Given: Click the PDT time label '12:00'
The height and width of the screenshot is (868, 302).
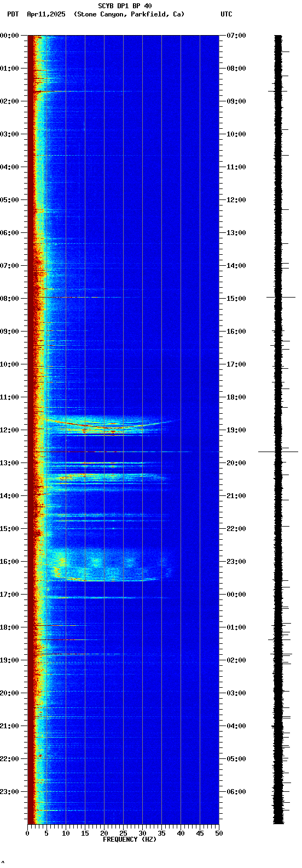Looking at the screenshot, I should [x=10, y=430].
